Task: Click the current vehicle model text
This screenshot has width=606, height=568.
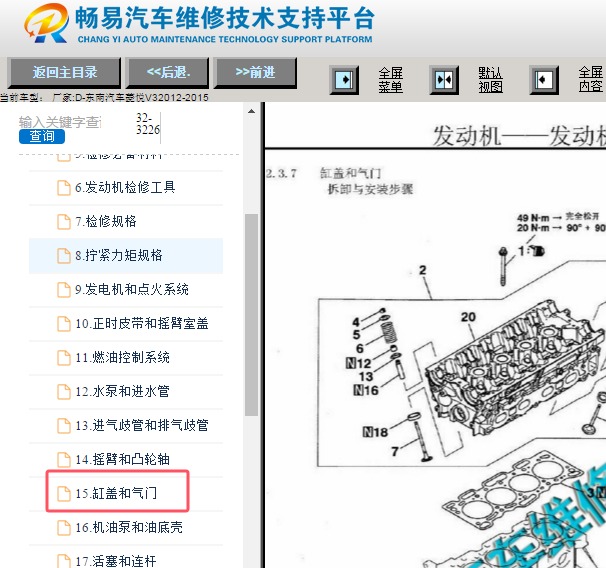Action: pos(104,97)
